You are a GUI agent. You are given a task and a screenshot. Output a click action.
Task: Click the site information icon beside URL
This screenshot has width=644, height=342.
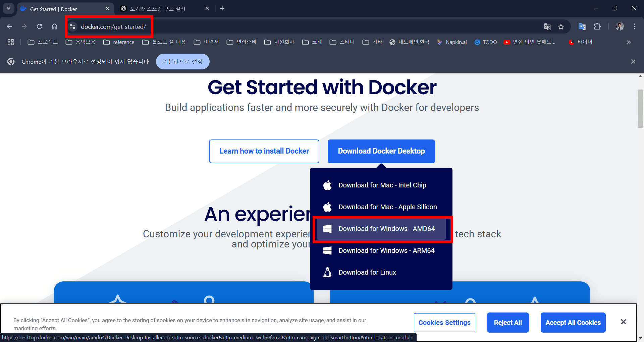[x=73, y=26]
